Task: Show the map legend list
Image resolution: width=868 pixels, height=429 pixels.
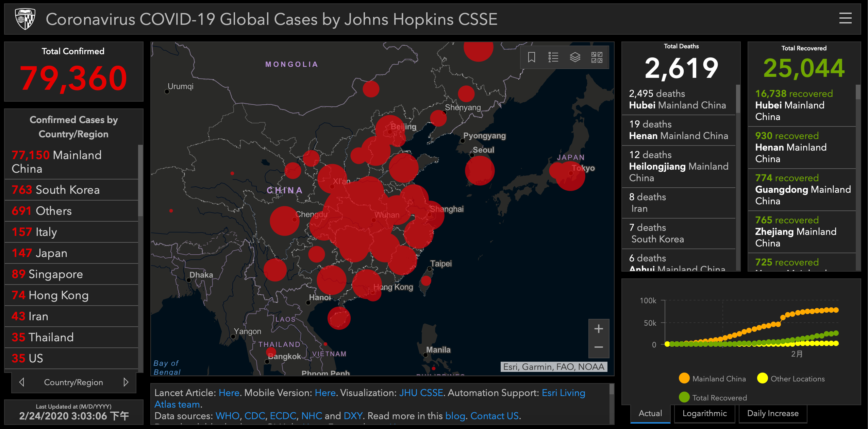Action: pyautogui.click(x=553, y=57)
